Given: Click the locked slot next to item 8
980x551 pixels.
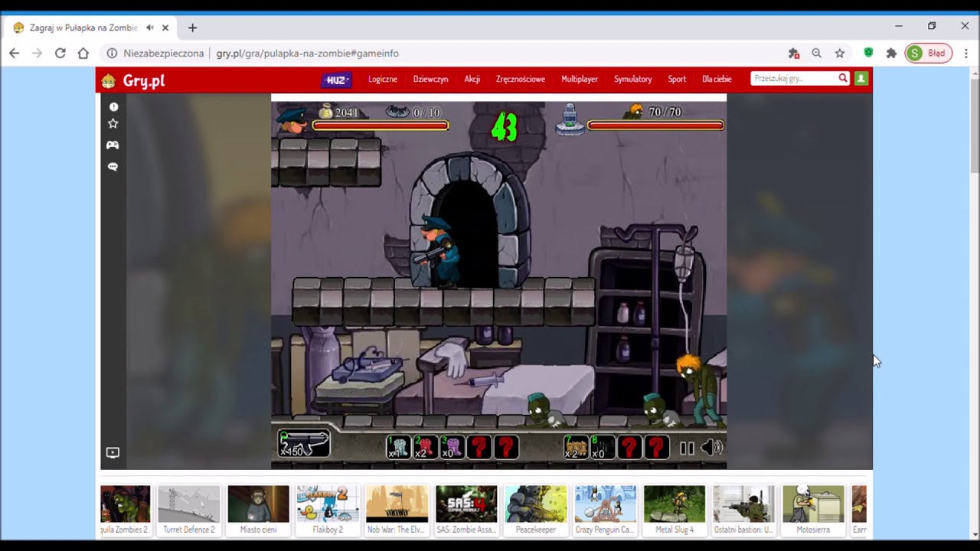Looking at the screenshot, I should [629, 447].
